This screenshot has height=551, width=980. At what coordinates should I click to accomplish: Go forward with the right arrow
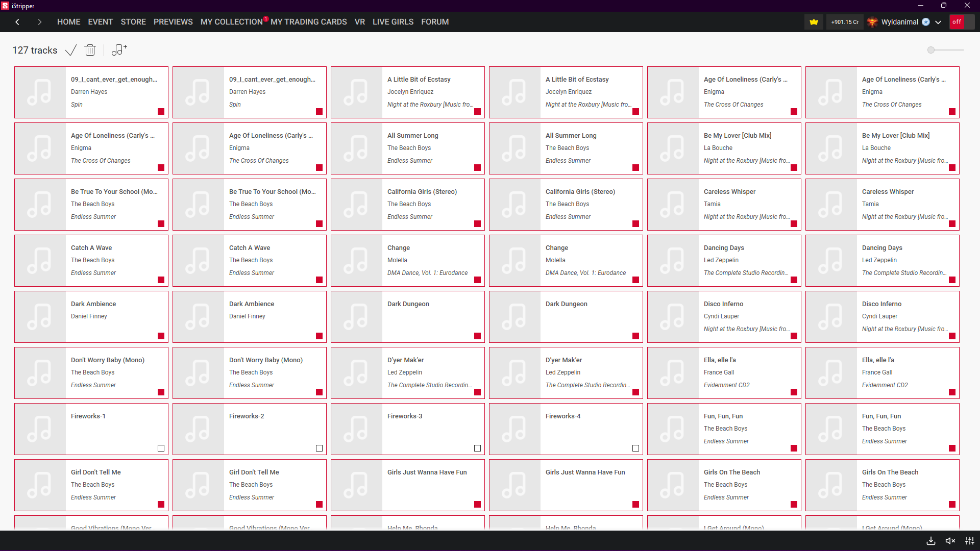pos(39,22)
